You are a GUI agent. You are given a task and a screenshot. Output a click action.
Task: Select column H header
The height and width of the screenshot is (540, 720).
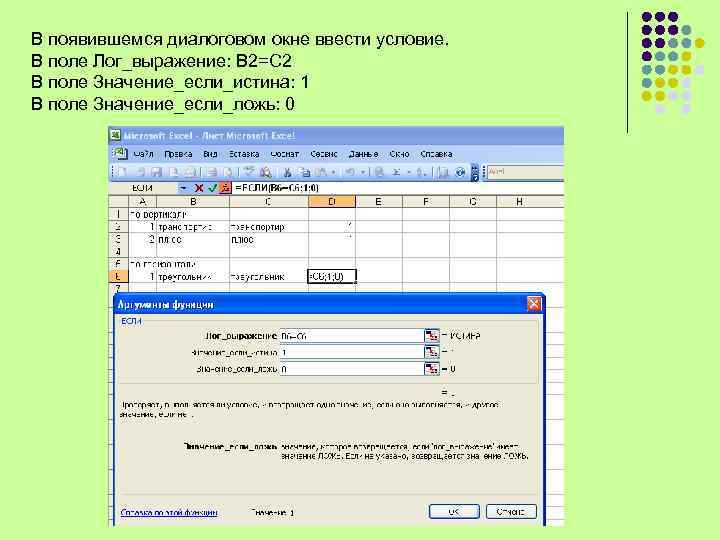point(519,201)
